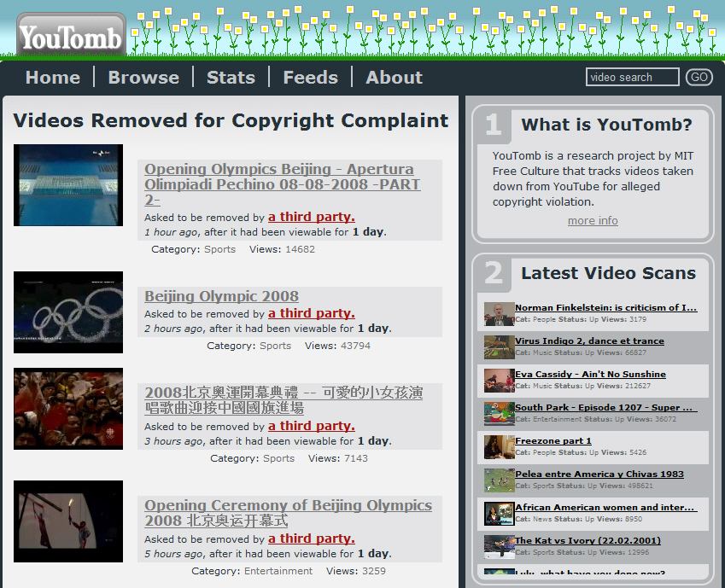Click 'a third party' link under Beijing Olympic 2008

(312, 313)
